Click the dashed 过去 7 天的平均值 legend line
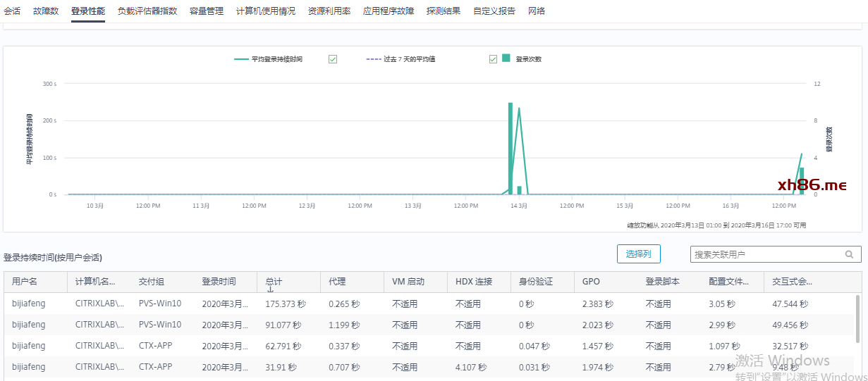868x381 pixels. tap(374, 59)
